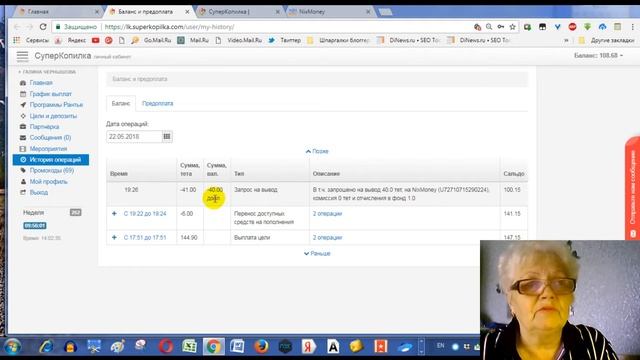
Task: Open the Главная sidebar item
Action: pos(41,83)
